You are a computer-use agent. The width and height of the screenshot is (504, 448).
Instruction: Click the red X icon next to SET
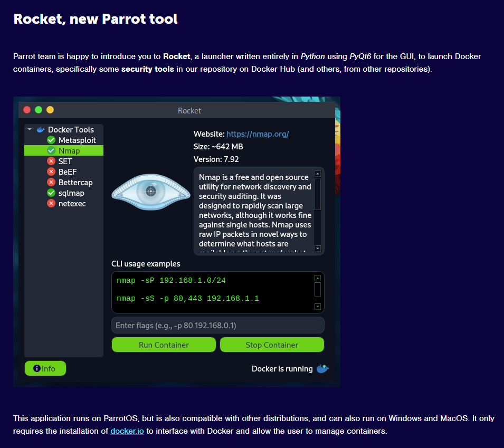pyautogui.click(x=51, y=161)
